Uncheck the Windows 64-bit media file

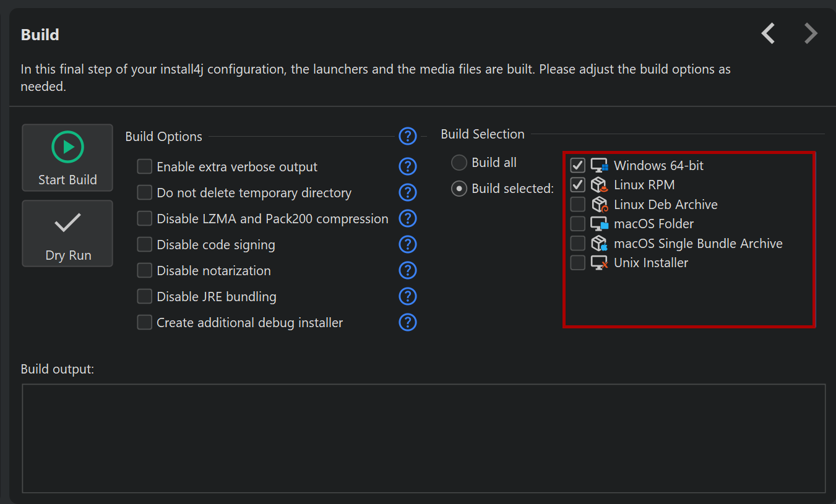pos(578,166)
